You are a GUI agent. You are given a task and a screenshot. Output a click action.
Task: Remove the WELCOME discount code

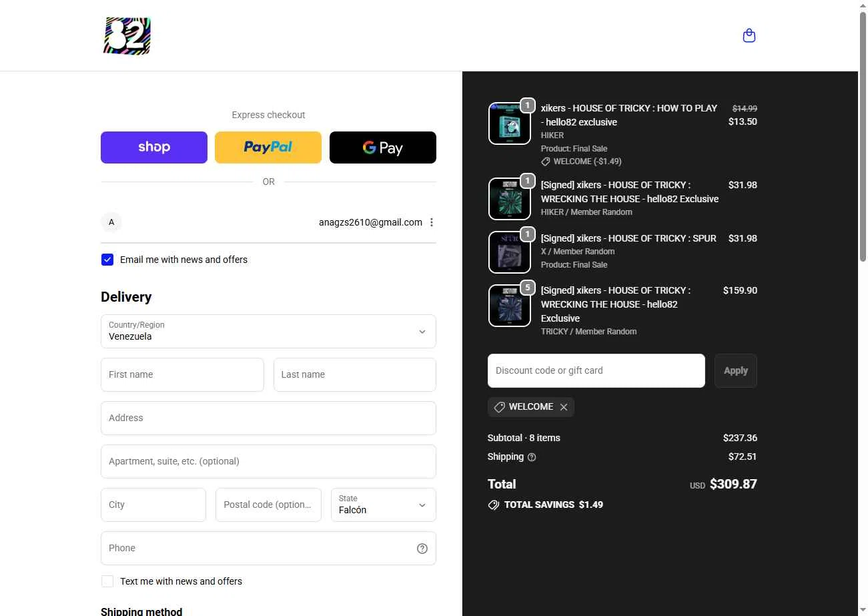pyautogui.click(x=564, y=407)
